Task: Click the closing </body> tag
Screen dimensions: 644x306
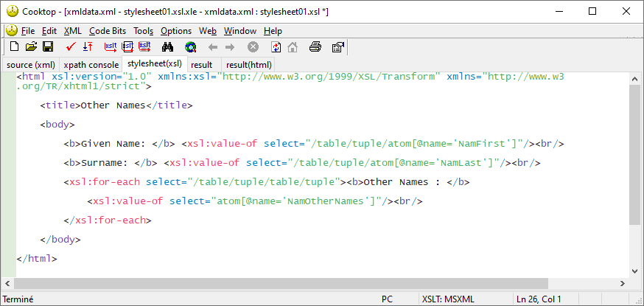Action: [60, 240]
